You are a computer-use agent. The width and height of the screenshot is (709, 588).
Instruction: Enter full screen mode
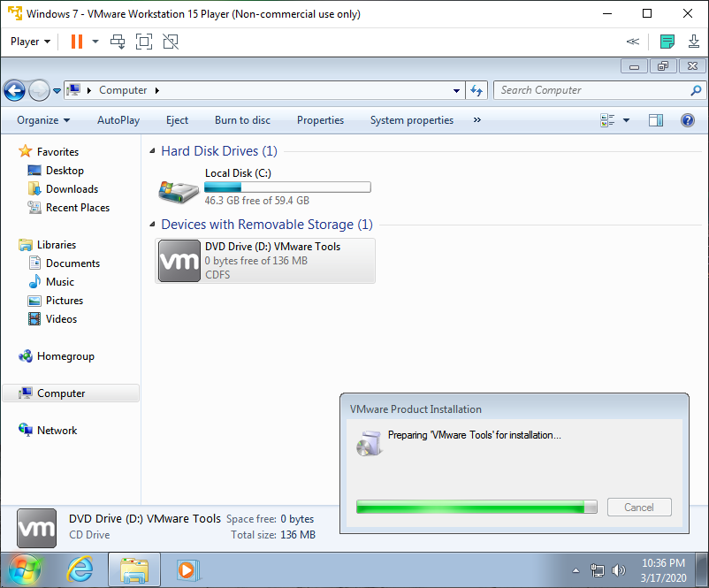144,42
